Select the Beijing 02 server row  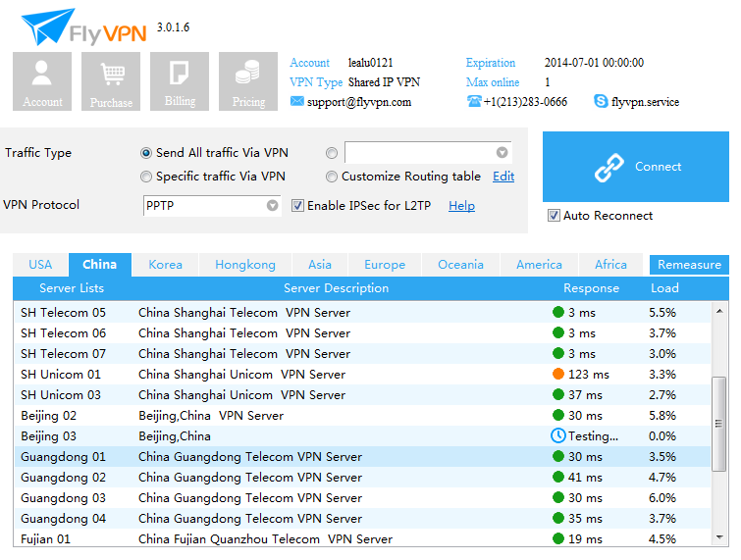point(362,415)
